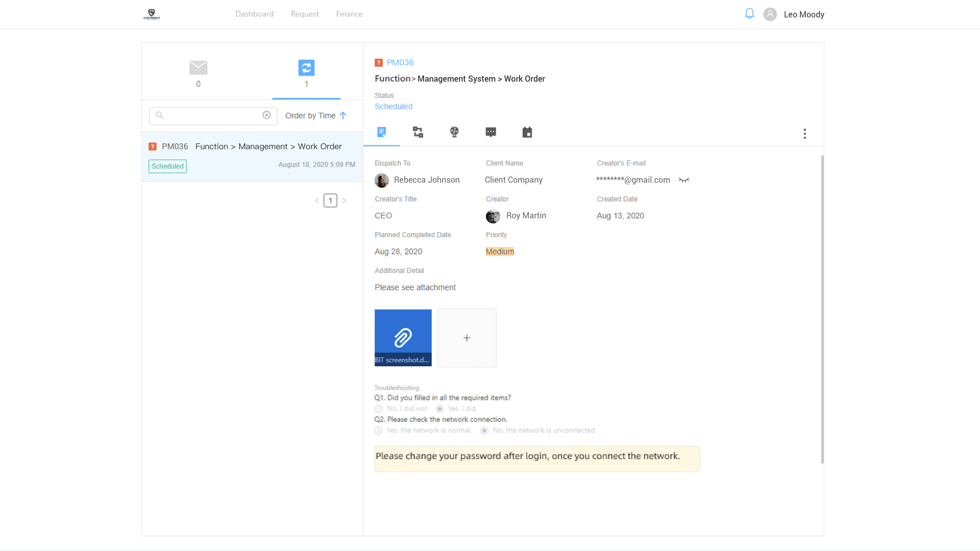Open the mail inbox icon tab
Screen dimensions: 980x551
[198, 68]
